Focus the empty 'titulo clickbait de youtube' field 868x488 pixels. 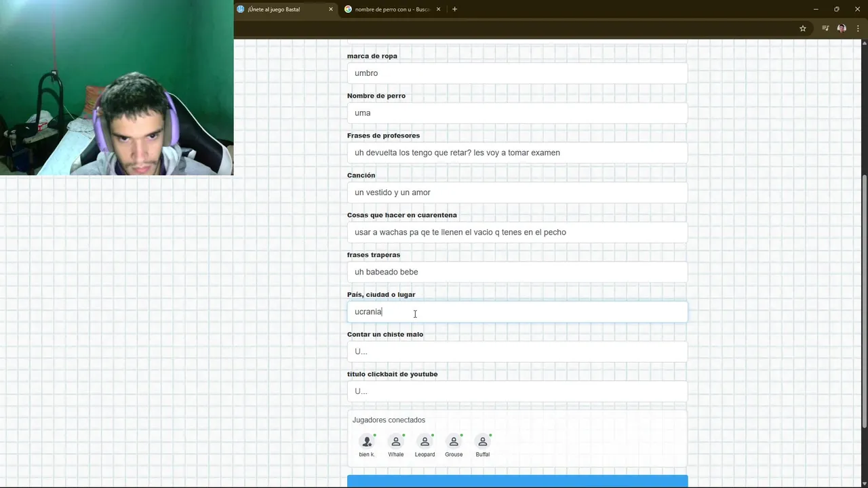tap(517, 391)
